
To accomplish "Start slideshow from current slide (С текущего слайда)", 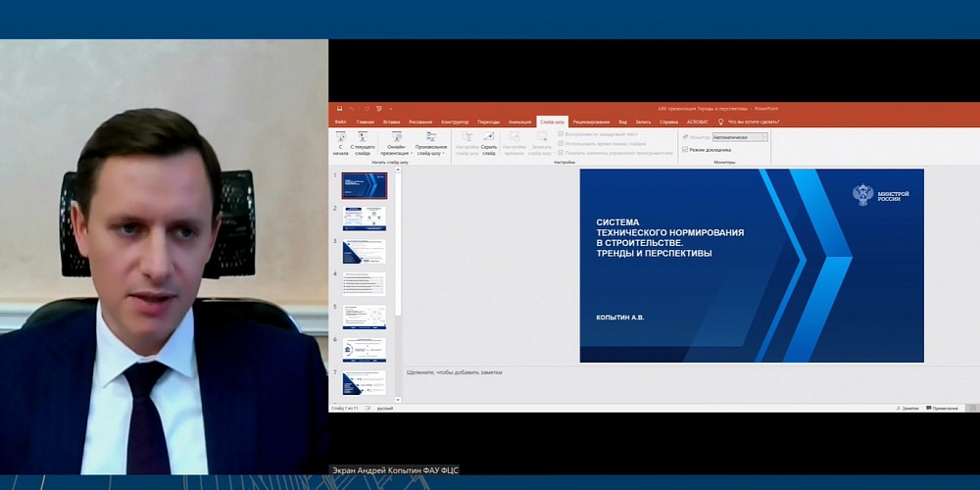I will point(363,143).
